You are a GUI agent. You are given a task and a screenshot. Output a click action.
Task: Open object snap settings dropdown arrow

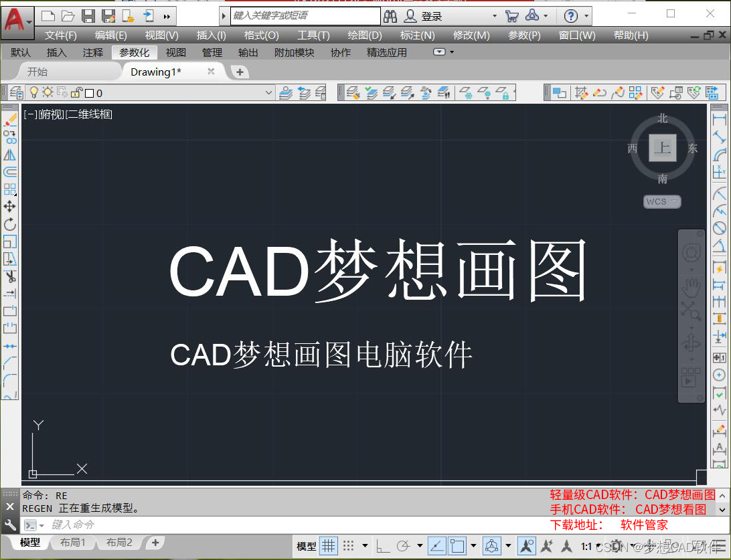[473, 545]
